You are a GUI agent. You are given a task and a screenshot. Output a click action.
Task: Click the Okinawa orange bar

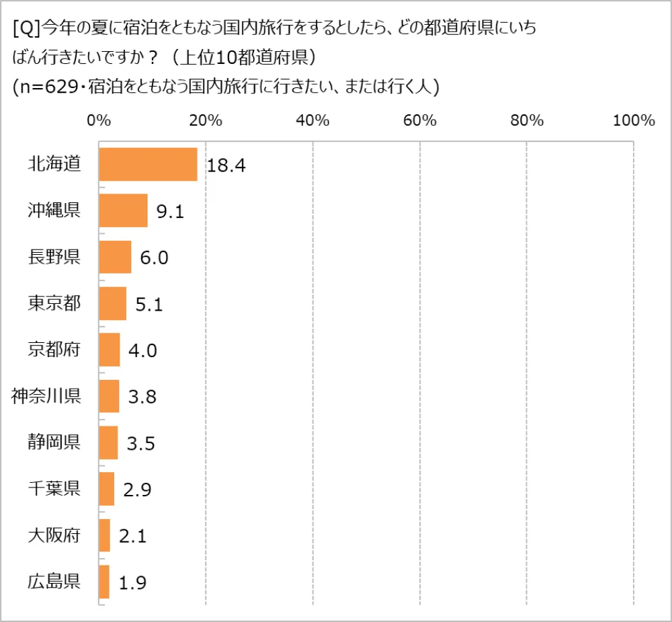click(x=123, y=211)
